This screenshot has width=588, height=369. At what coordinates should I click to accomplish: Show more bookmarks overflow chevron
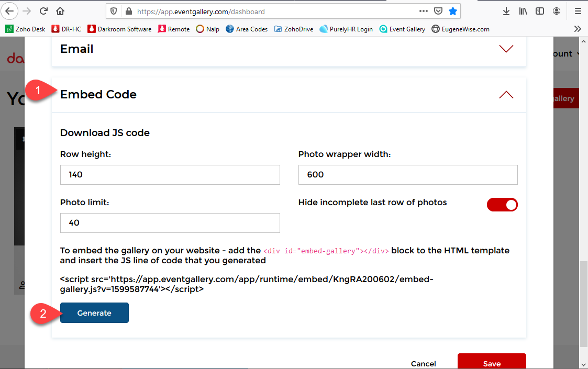tap(578, 29)
